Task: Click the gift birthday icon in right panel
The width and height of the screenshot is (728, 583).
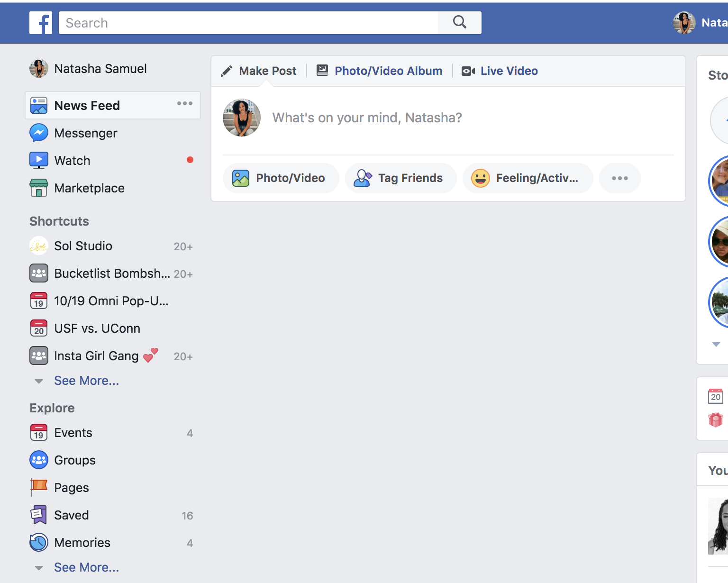Action: [716, 420]
